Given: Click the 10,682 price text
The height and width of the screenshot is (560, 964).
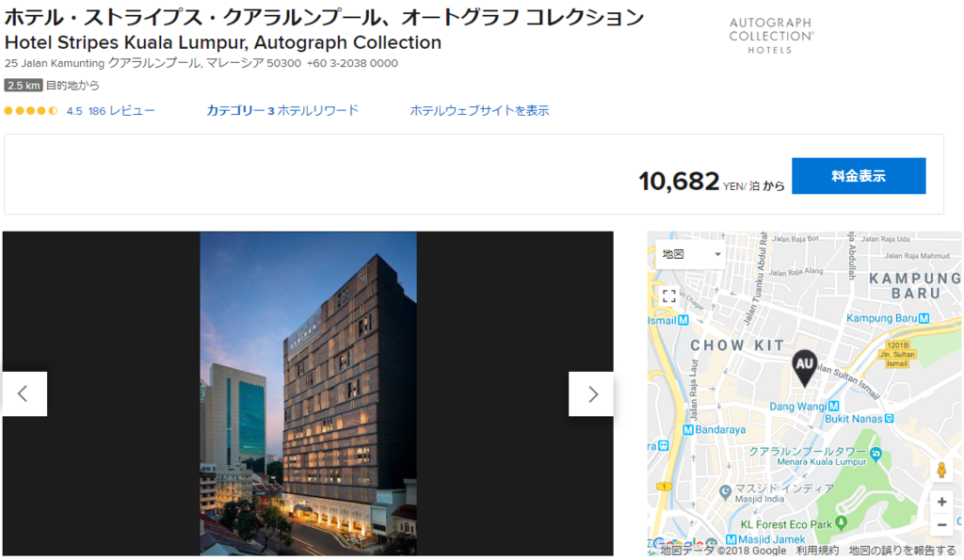Looking at the screenshot, I should pos(679,182).
